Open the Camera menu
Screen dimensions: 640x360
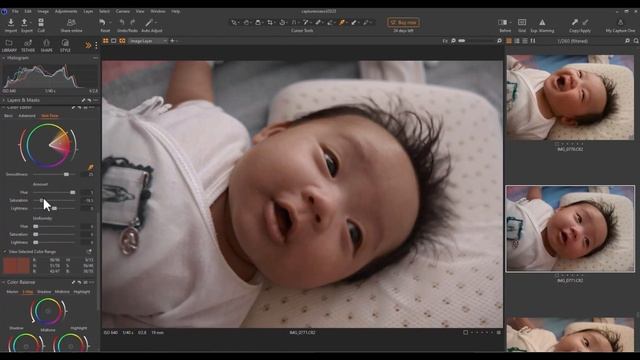pos(122,11)
